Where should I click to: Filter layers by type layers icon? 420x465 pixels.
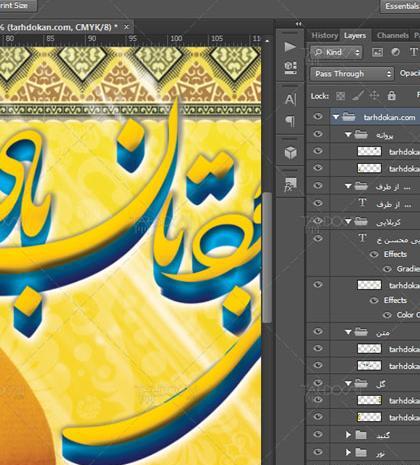(413, 52)
